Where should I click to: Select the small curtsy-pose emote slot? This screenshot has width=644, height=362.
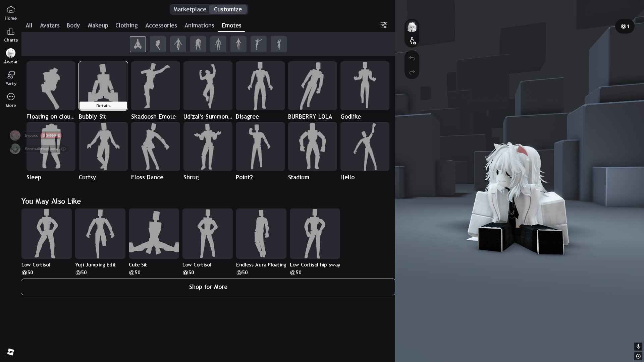[178, 44]
